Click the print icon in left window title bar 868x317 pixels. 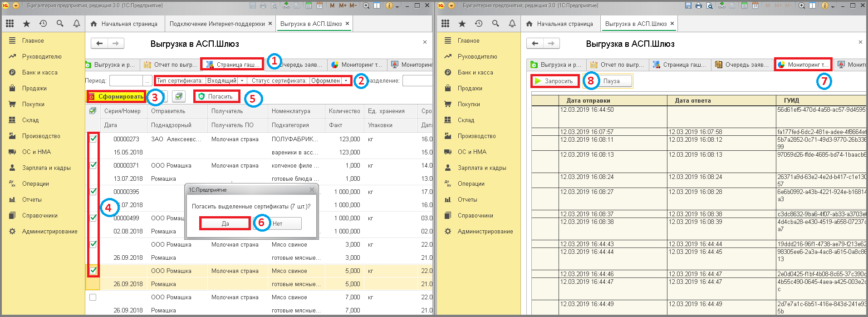click(263, 5)
